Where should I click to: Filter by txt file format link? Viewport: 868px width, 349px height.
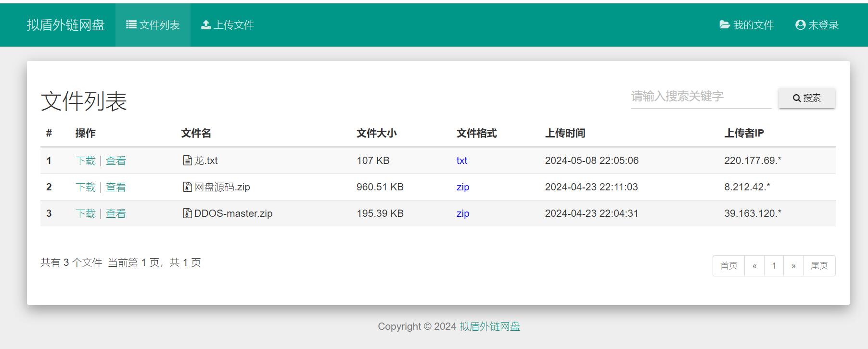pyautogui.click(x=462, y=161)
